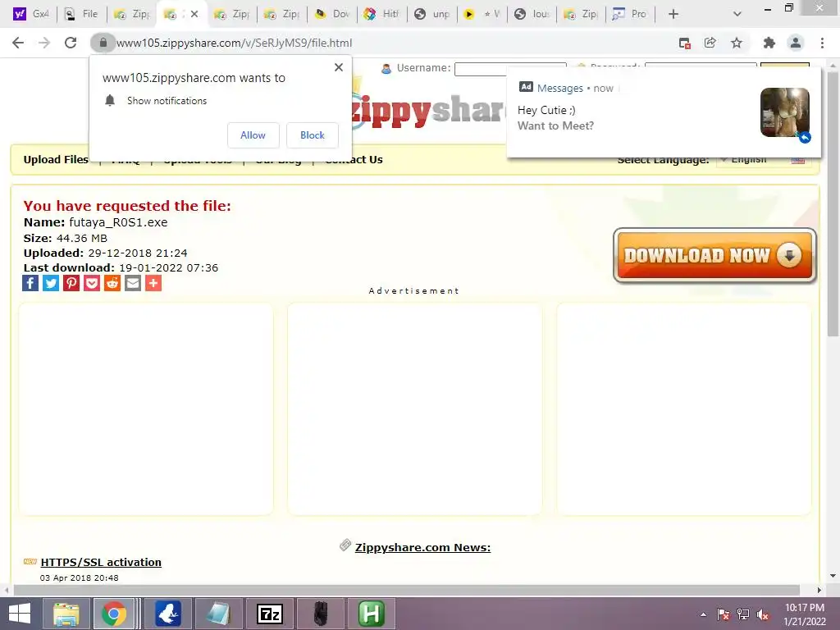
Task: Open the blue bird app in taskbar
Action: [168, 614]
